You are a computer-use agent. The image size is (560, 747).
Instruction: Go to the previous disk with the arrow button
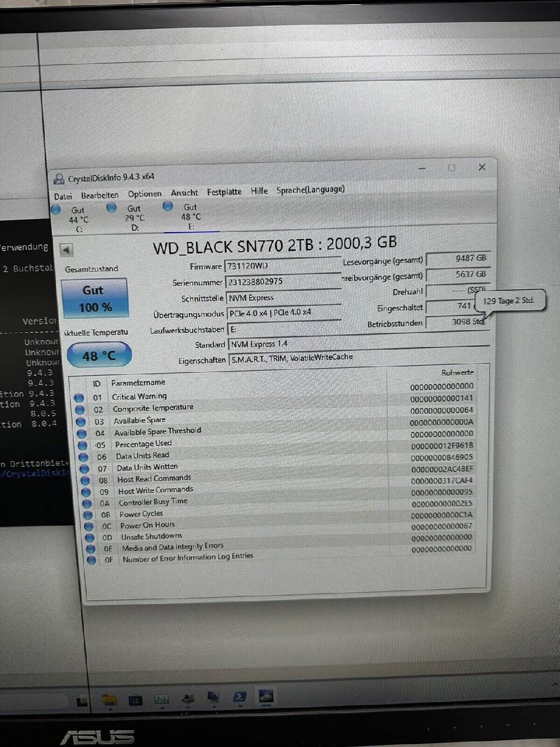click(x=67, y=250)
